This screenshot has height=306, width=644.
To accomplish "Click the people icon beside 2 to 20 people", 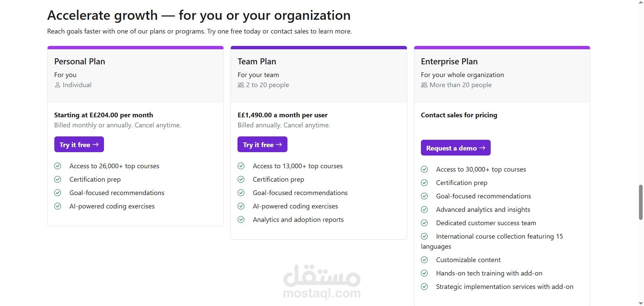I will tap(241, 85).
